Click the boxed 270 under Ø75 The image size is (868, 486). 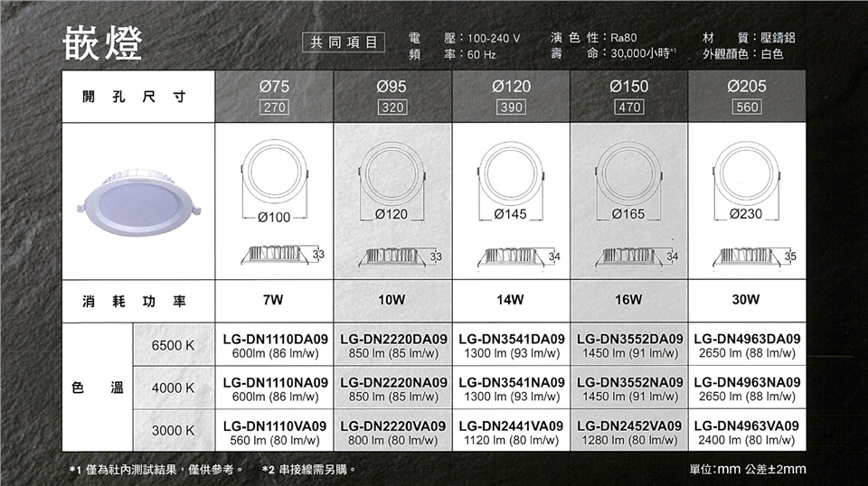274,107
